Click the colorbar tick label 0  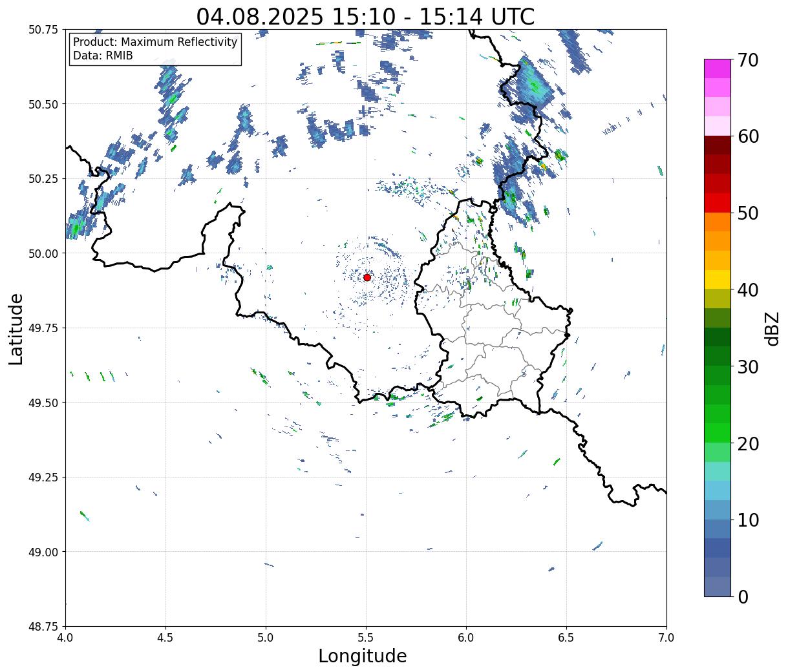743,596
